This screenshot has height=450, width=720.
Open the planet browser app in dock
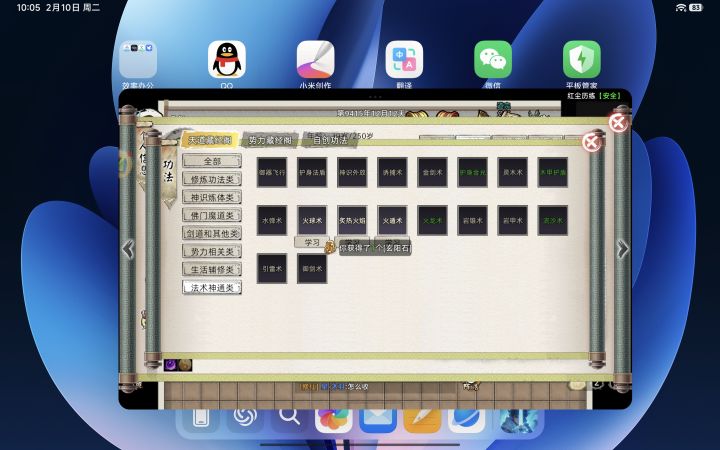(x=467, y=419)
